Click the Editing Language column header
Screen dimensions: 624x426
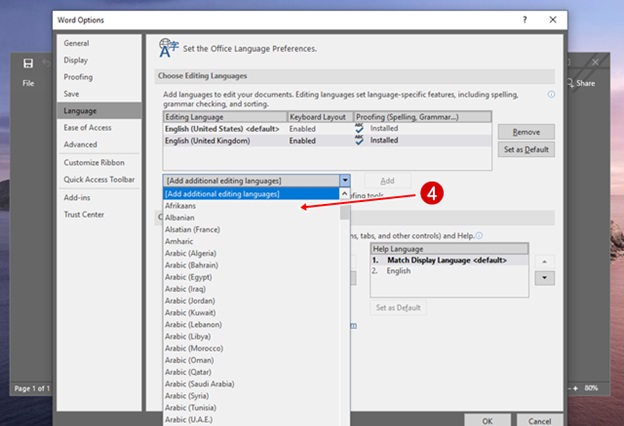(225, 117)
